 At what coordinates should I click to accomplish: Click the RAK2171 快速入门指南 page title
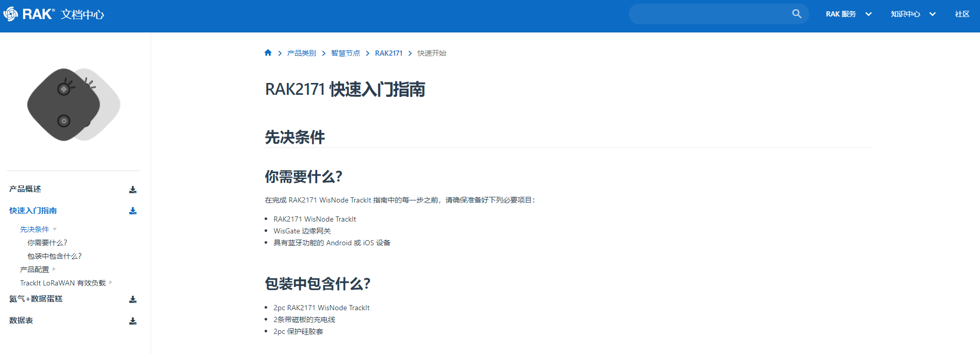tap(345, 89)
